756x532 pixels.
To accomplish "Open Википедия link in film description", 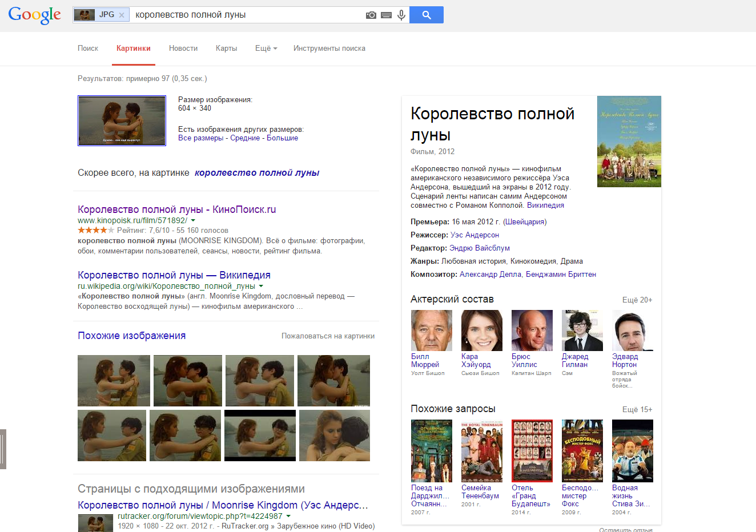I will click(545, 205).
